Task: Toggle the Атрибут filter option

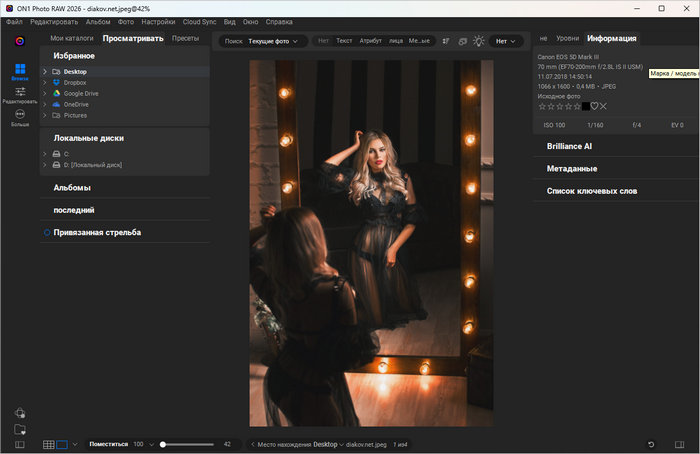Action: coord(371,41)
